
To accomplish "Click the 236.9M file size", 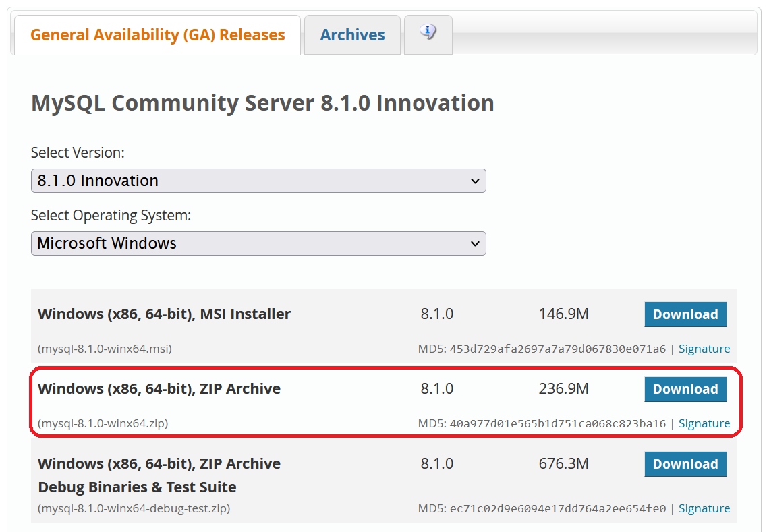I will [563, 388].
